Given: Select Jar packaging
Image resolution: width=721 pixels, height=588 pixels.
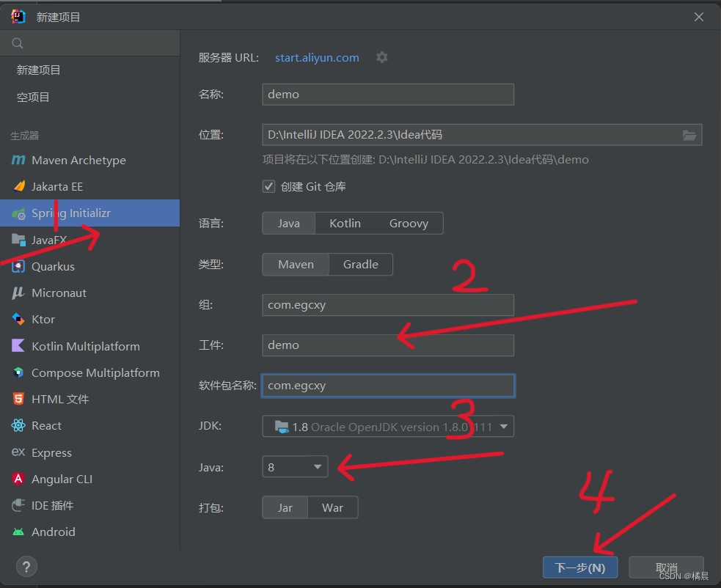Looking at the screenshot, I should 285,507.
